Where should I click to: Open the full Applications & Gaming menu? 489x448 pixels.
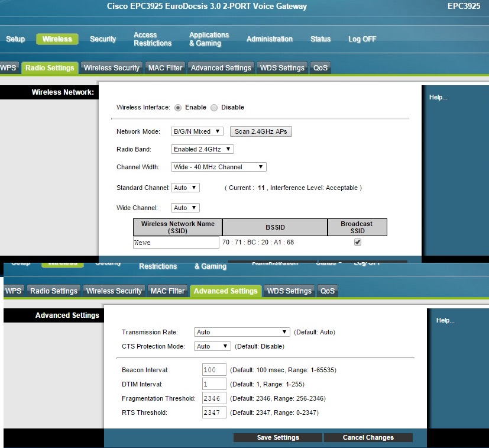[x=209, y=39]
